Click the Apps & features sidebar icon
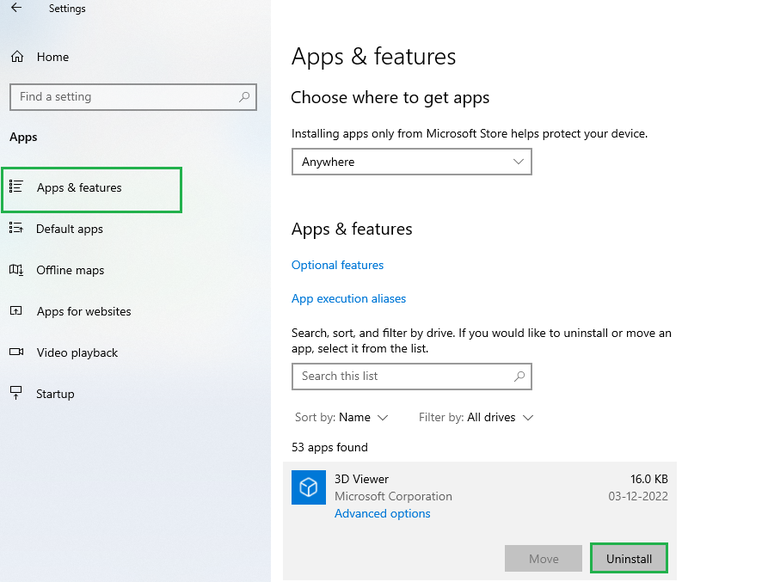 pos(16,187)
